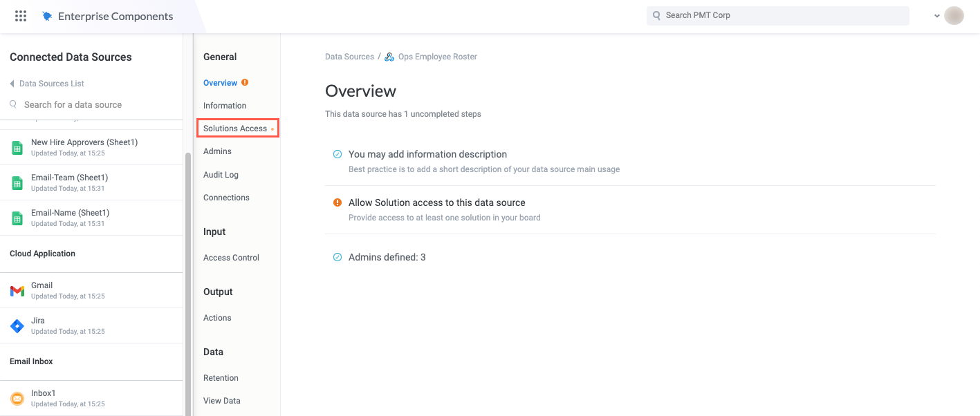The height and width of the screenshot is (416, 980).
Task: Click the orange alert icon beside Allow Solution access
Action: [x=337, y=202]
